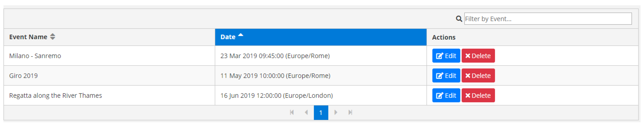Screen dimensions: 644x126
Task: Select page 1 in pagination
Action: pos(321,113)
